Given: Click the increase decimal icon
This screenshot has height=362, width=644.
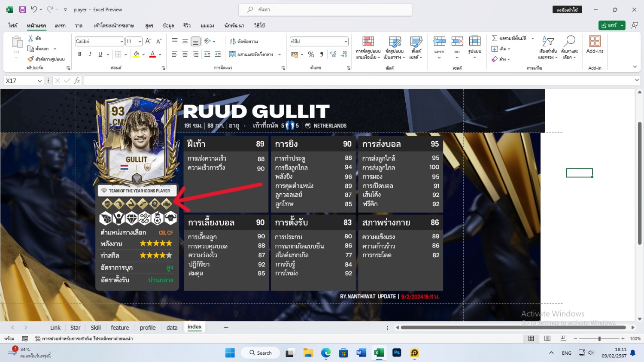Looking at the screenshot, I should pyautogui.click(x=333, y=54).
